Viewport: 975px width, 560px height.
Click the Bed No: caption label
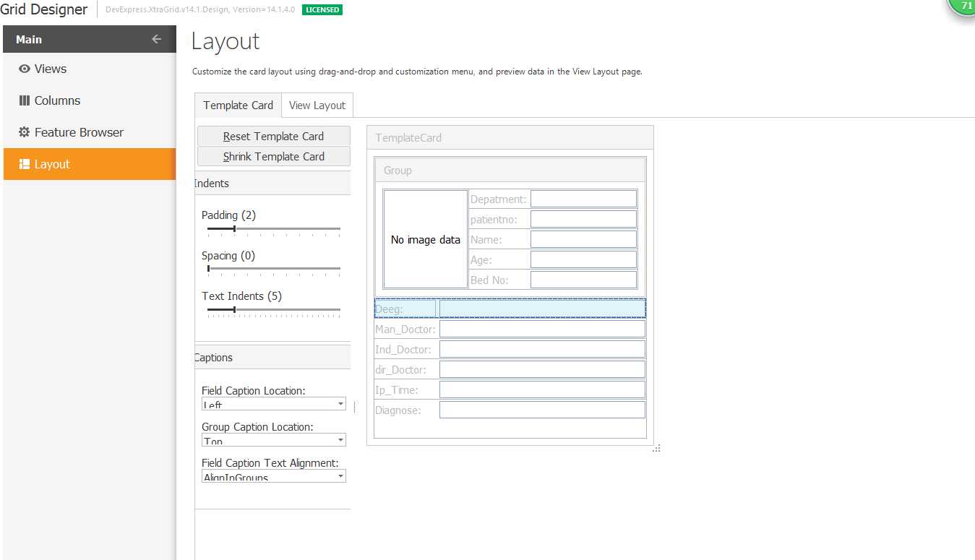[489, 280]
